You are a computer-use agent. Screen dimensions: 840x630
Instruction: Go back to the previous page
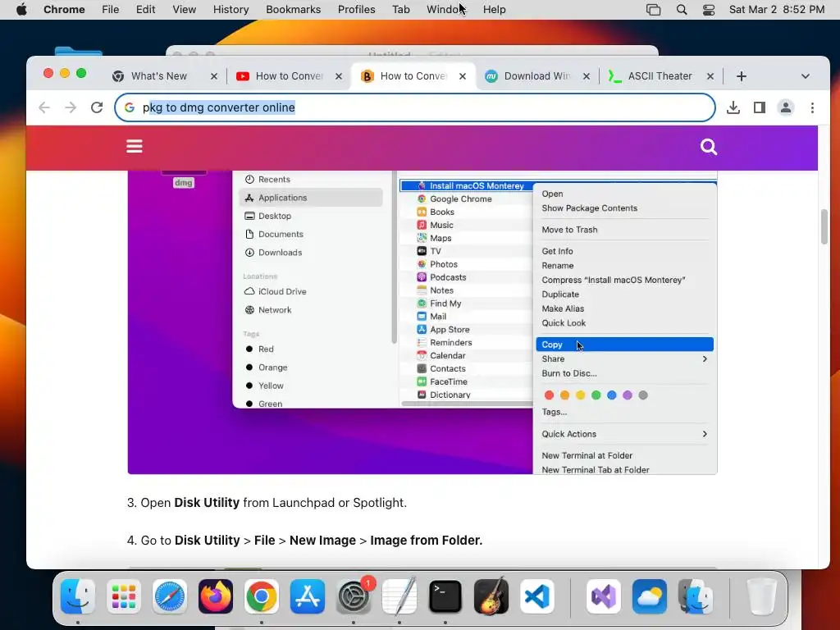44,107
